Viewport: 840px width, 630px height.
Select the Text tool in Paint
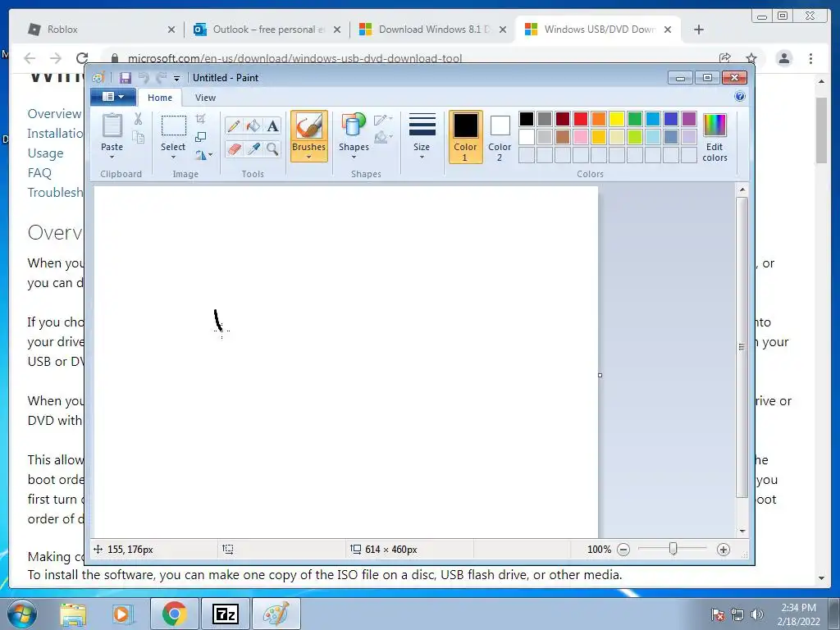[x=272, y=126]
